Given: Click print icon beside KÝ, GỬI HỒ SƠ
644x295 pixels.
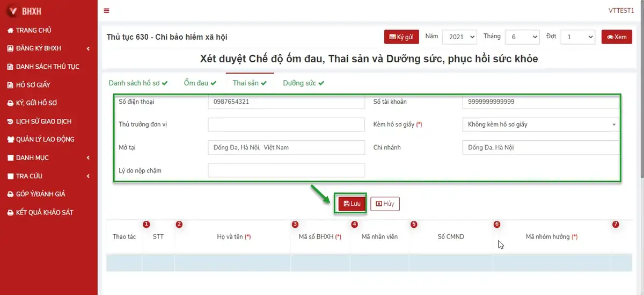Looking at the screenshot, I should click(x=10, y=103).
